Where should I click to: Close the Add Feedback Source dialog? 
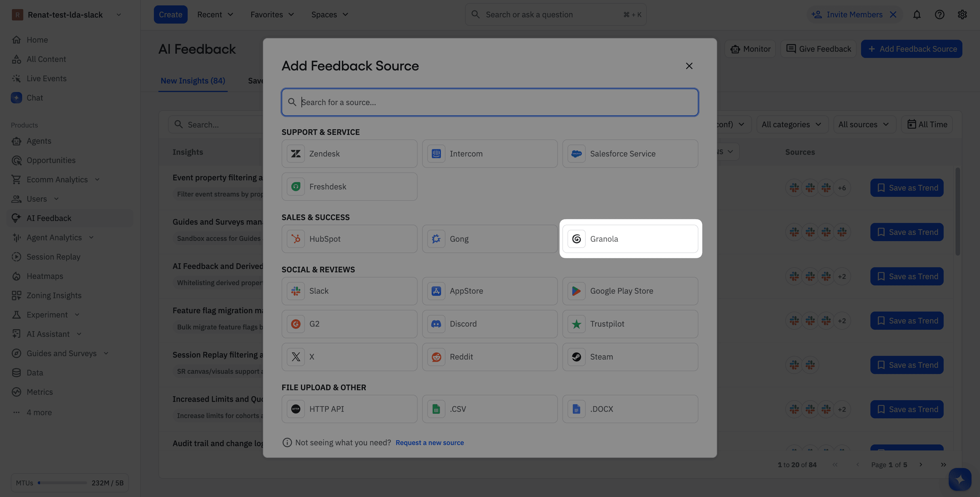pyautogui.click(x=689, y=66)
